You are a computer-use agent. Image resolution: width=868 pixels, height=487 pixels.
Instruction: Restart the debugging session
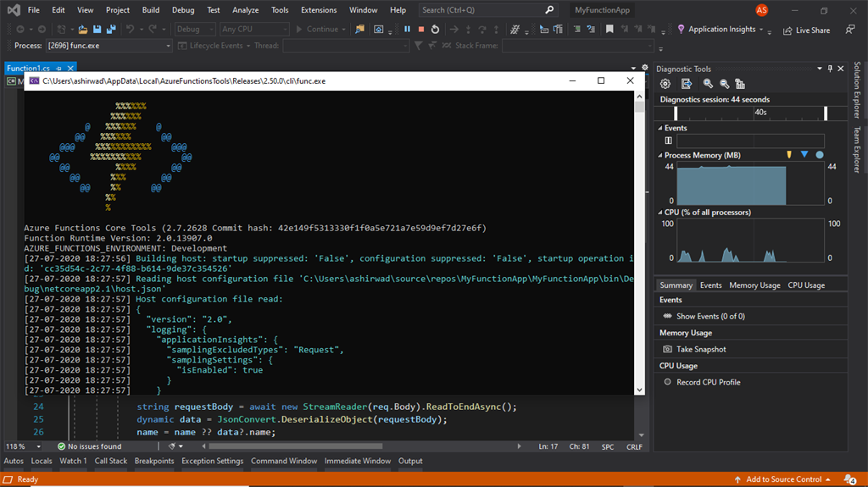pyautogui.click(x=435, y=30)
